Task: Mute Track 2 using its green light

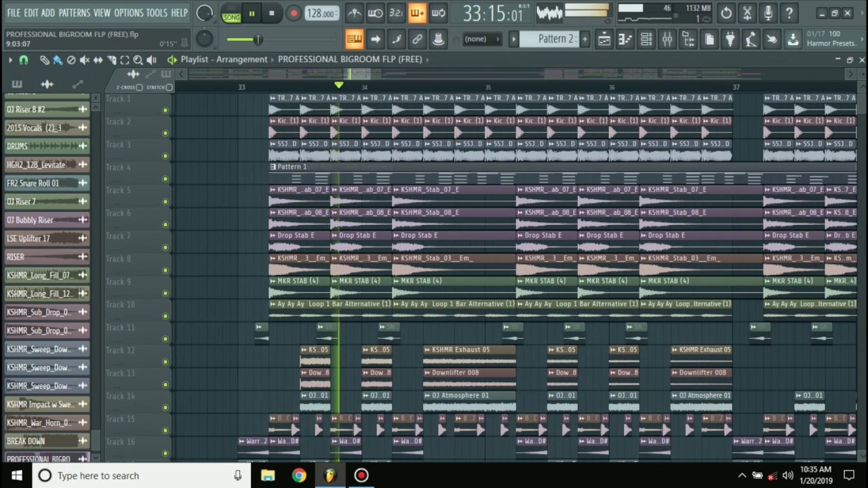Action: [165, 134]
